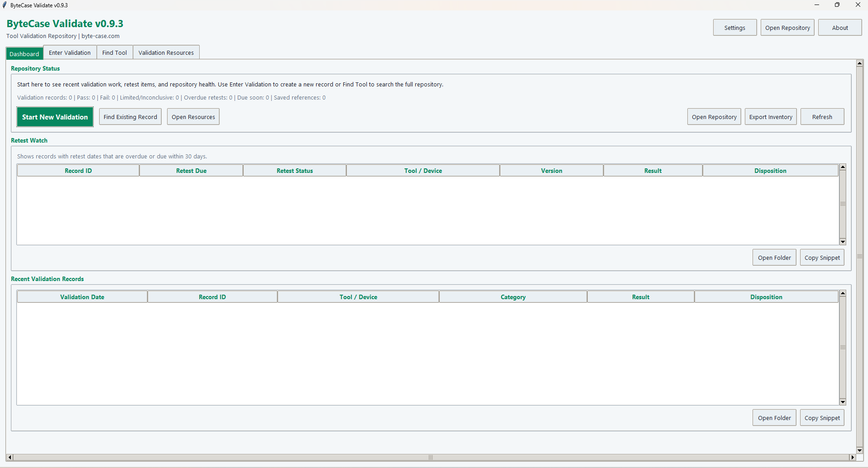This screenshot has width=868, height=468.
Task: Start New Validation
Action: point(55,117)
